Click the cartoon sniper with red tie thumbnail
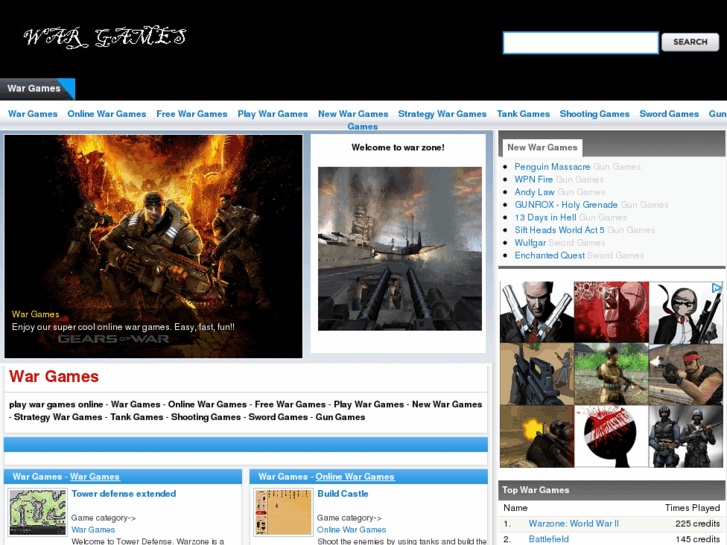727x545 pixels. point(685,312)
